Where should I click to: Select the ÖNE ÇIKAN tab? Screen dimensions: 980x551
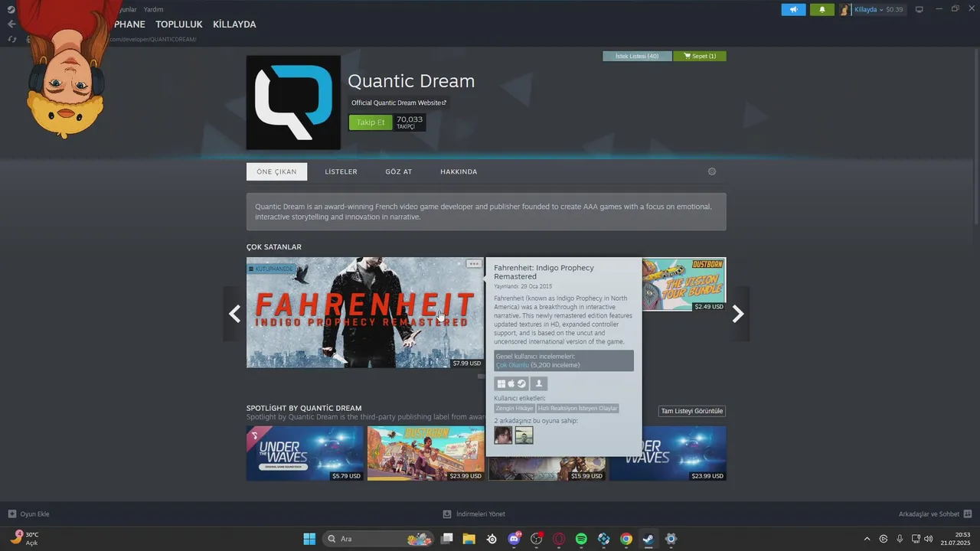[x=276, y=171]
